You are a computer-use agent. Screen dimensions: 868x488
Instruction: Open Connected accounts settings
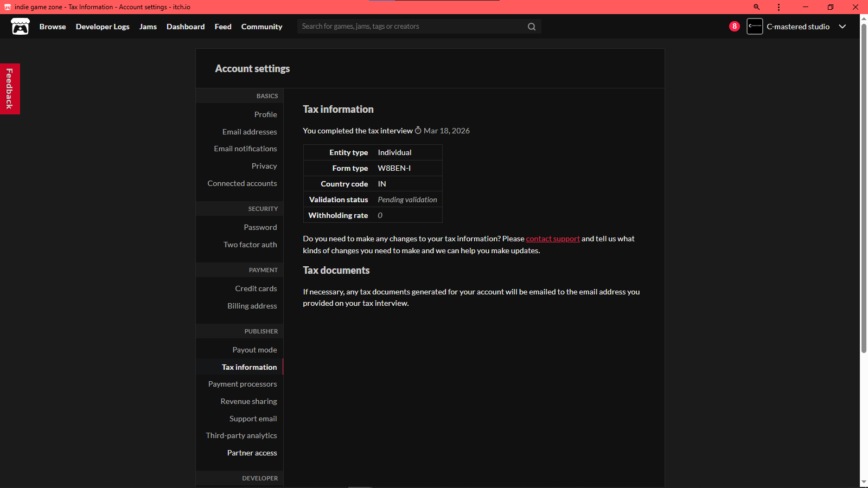pos(242,183)
